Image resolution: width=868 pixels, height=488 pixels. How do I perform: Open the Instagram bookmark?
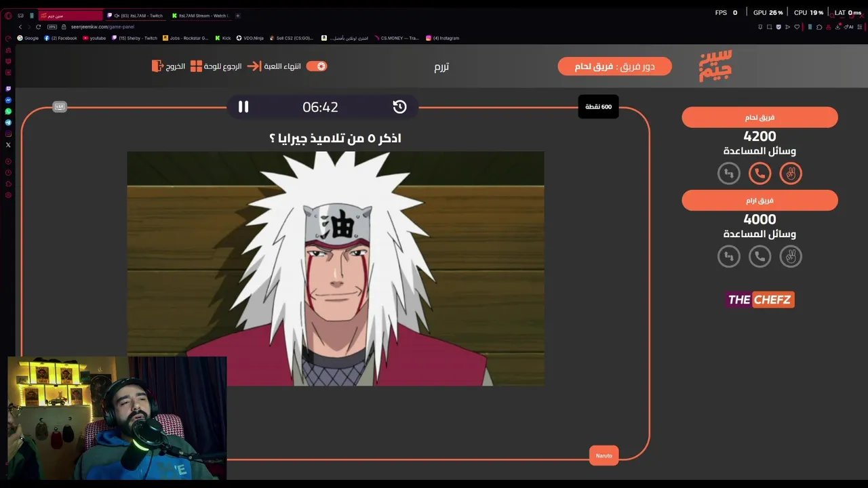pos(442,38)
